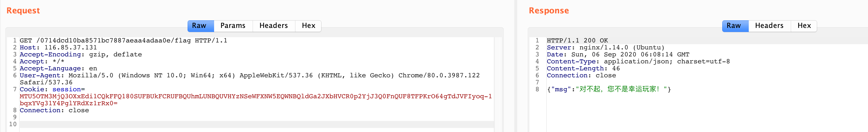Click the red session cookie value
The width and height of the screenshot is (868, 132).
click(255, 96)
